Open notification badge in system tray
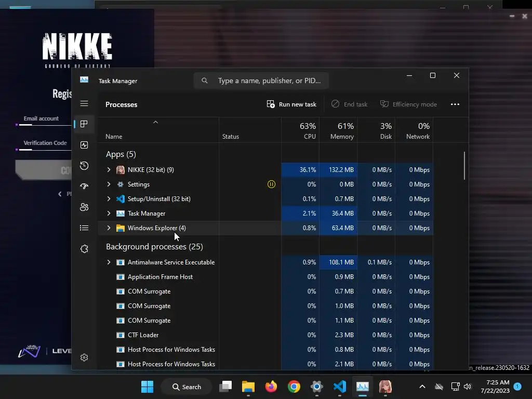532x399 pixels. [x=517, y=386]
